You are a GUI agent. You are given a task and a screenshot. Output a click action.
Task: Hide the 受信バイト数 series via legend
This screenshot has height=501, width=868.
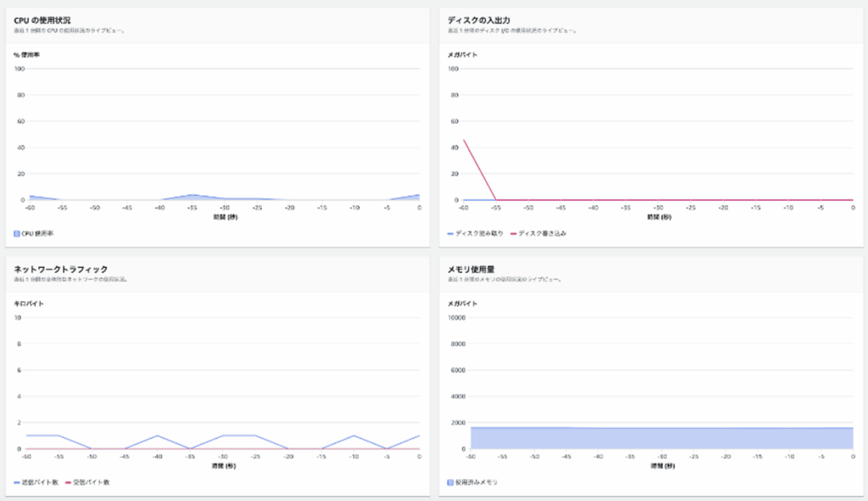(92, 482)
